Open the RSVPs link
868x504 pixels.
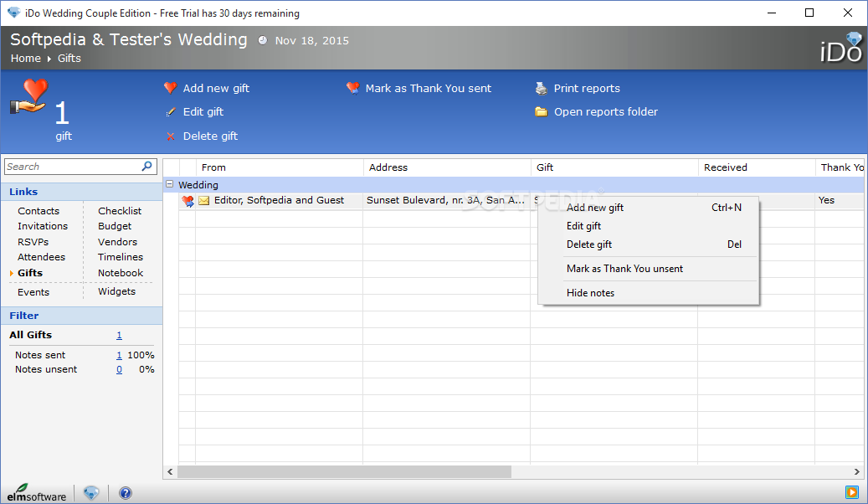pyautogui.click(x=33, y=242)
